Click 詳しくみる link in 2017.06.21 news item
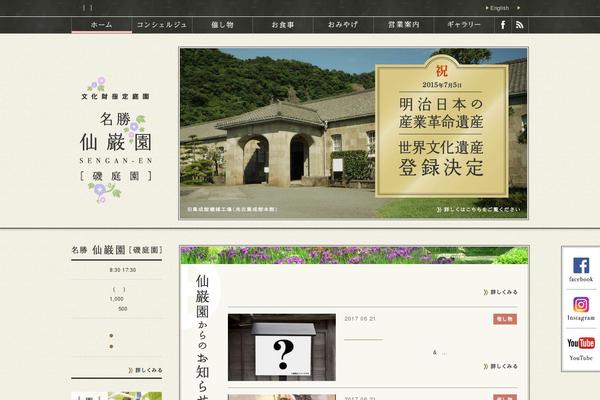 (501, 366)
